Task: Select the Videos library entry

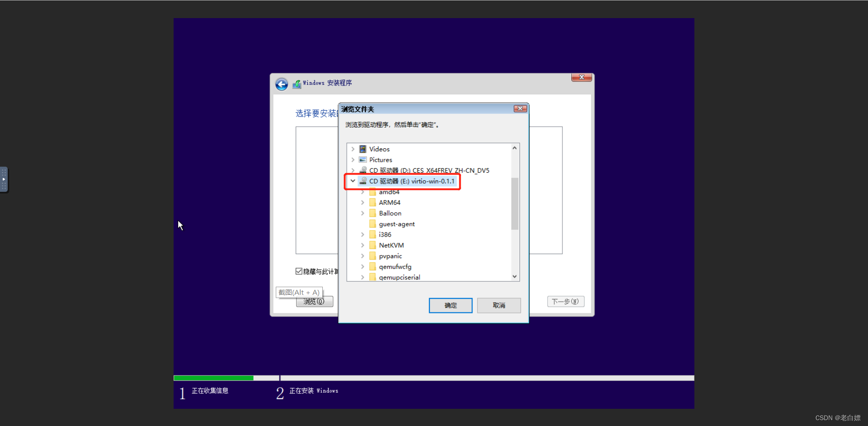Action: [379, 149]
